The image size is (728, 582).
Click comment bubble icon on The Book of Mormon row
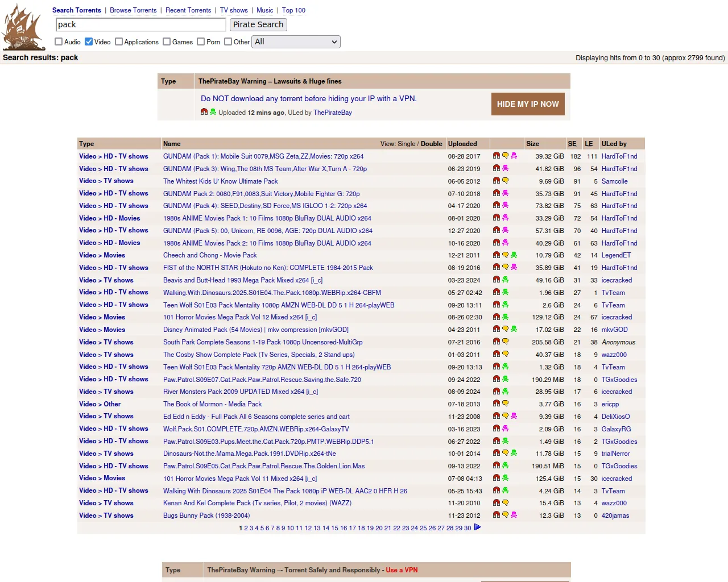click(505, 404)
